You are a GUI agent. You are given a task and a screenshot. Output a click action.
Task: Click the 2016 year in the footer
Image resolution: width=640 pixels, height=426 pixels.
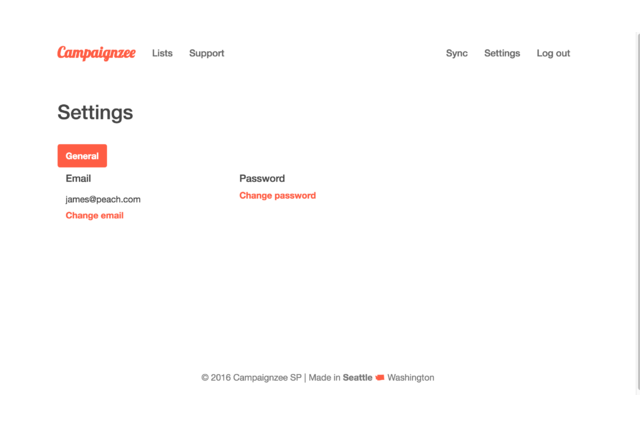pyautogui.click(x=221, y=378)
